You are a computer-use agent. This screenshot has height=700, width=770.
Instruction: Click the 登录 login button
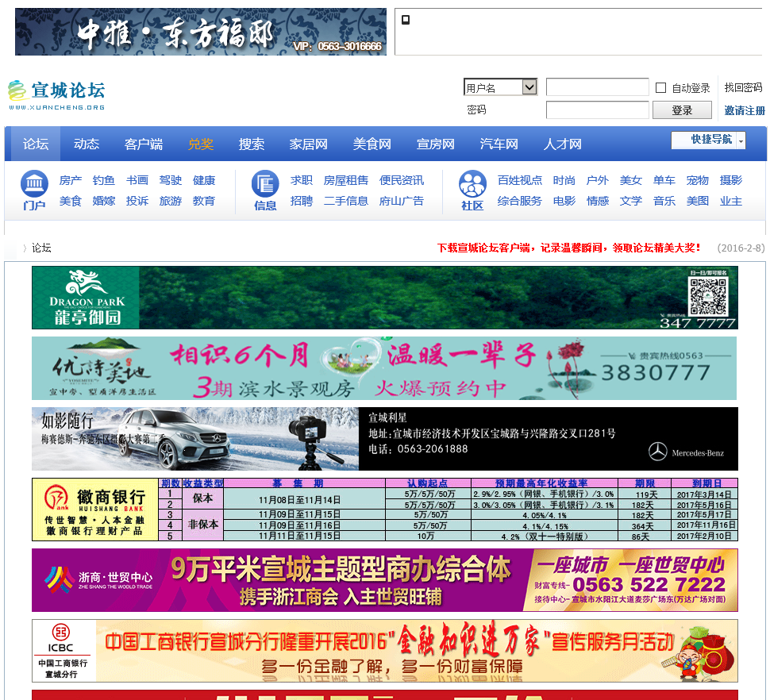pos(682,110)
